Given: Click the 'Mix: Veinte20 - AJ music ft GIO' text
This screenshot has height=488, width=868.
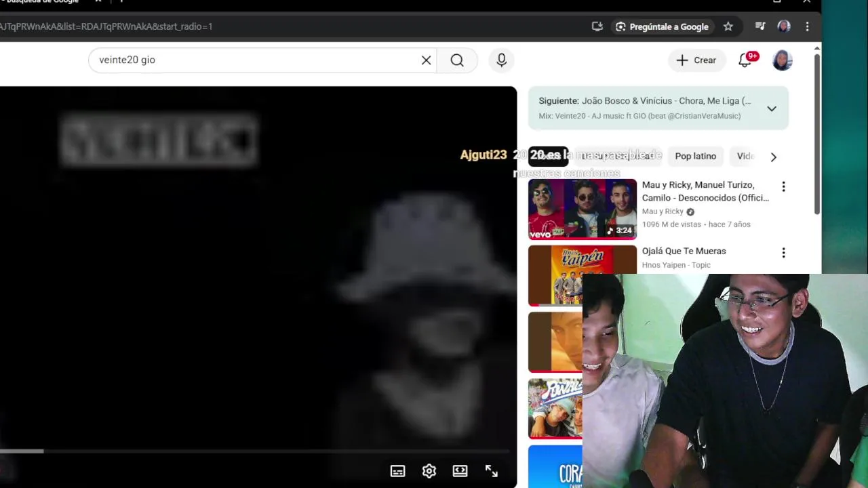Looking at the screenshot, I should point(639,116).
